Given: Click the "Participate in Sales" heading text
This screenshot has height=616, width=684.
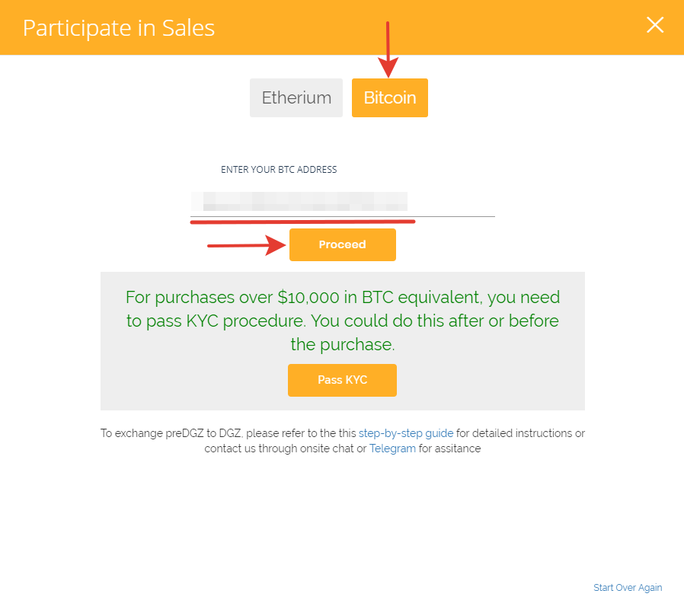Looking at the screenshot, I should [x=119, y=28].
